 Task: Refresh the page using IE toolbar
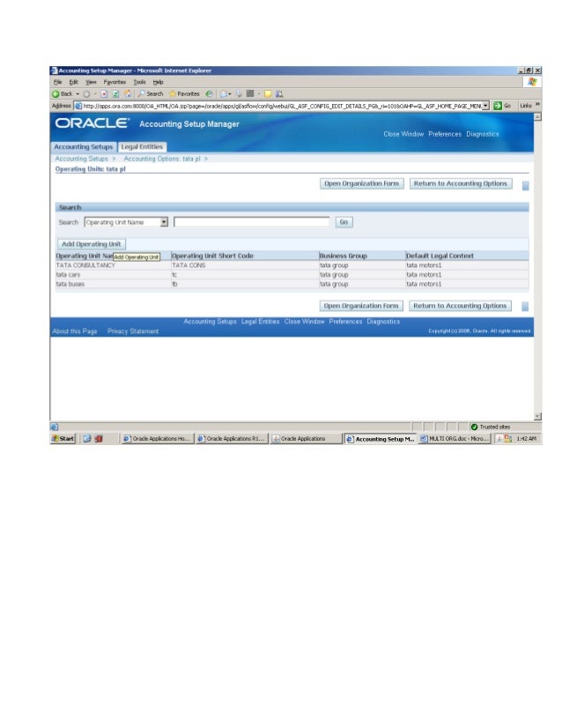115,93
